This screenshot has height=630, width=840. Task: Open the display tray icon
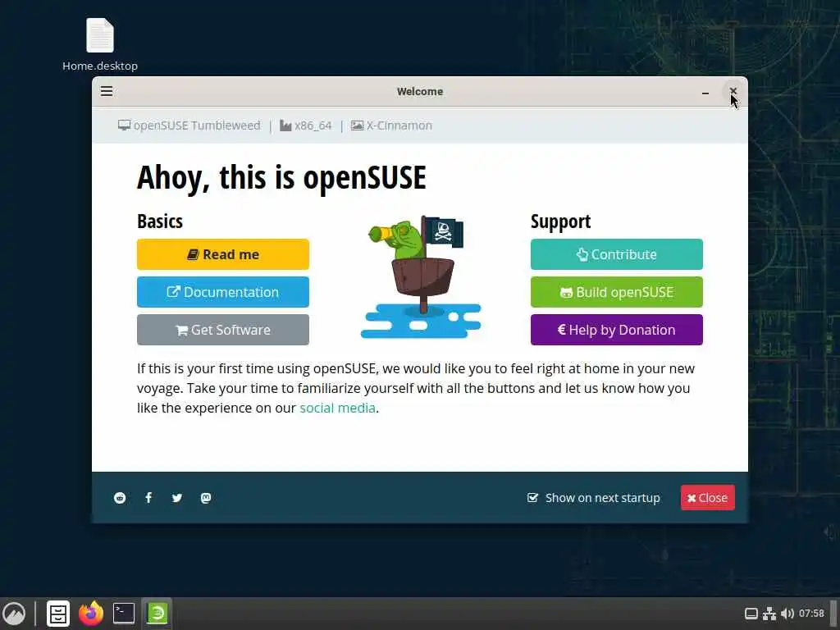click(751, 614)
